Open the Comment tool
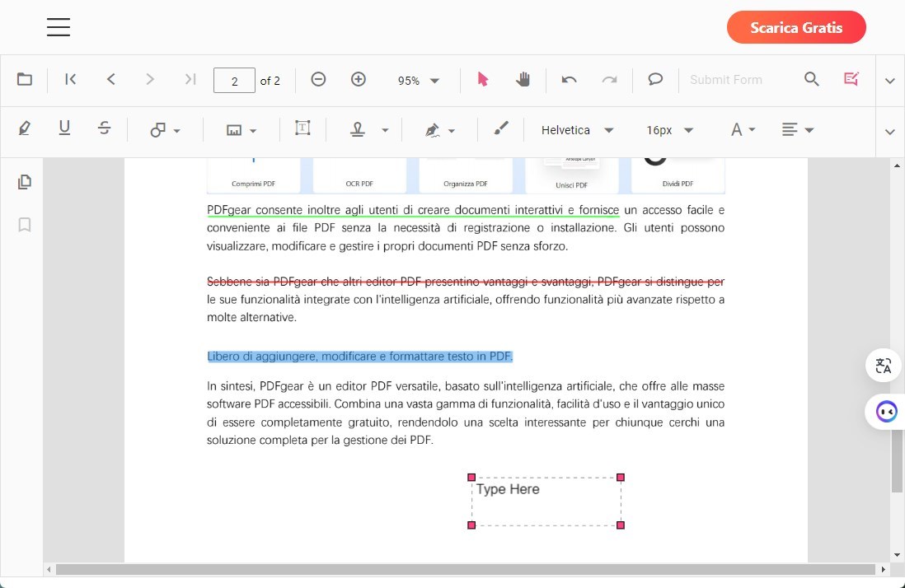The width and height of the screenshot is (905, 588). pos(654,79)
